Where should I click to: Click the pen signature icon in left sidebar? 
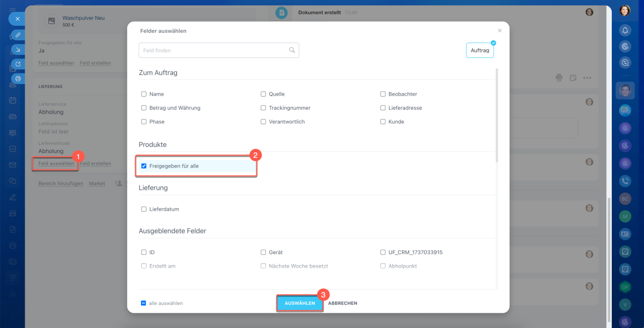click(x=13, y=197)
